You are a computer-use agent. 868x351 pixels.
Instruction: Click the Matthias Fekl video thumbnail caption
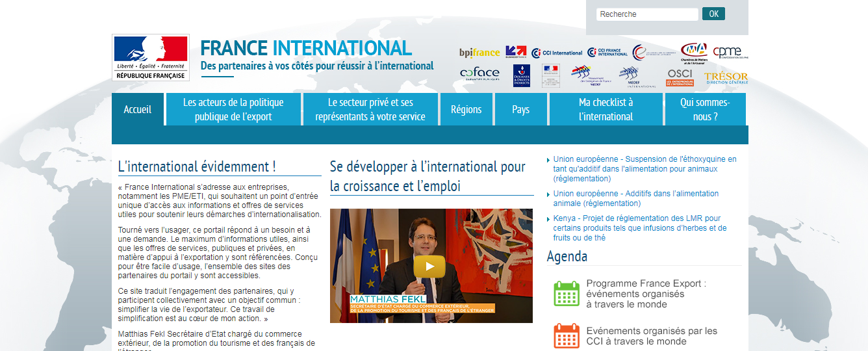click(x=422, y=304)
